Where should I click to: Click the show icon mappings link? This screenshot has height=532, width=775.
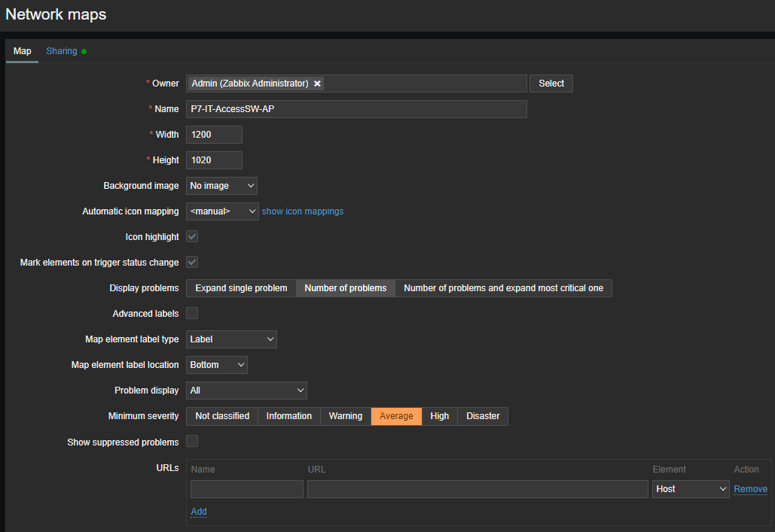(x=302, y=211)
